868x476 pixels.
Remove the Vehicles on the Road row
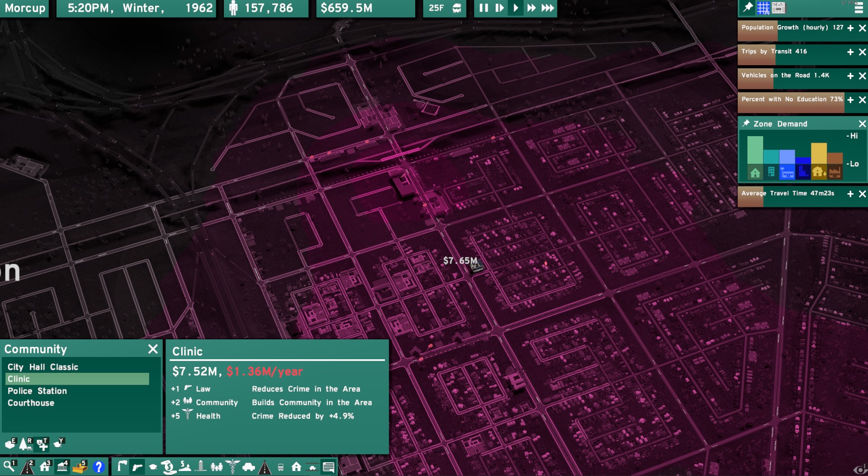(x=863, y=76)
